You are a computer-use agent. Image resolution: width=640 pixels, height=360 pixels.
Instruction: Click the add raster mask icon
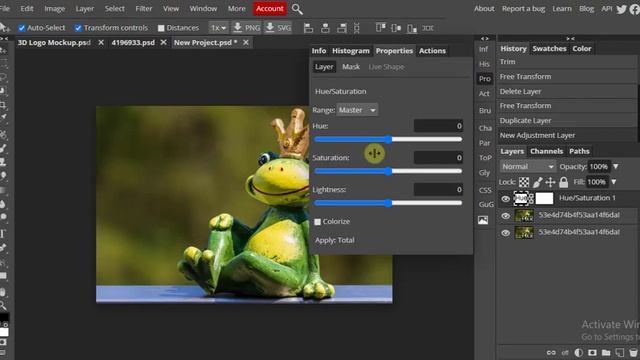click(592, 353)
